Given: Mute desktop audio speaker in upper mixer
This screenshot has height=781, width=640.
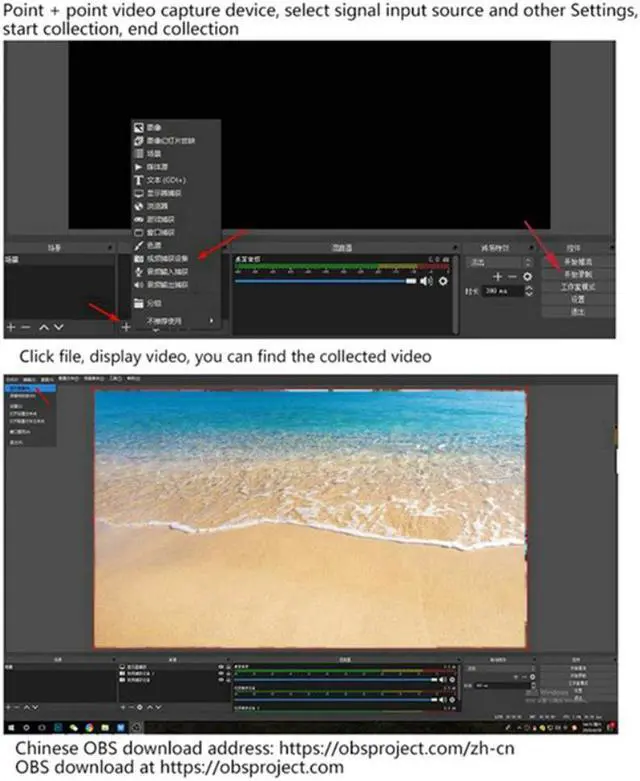Looking at the screenshot, I should coord(427,282).
